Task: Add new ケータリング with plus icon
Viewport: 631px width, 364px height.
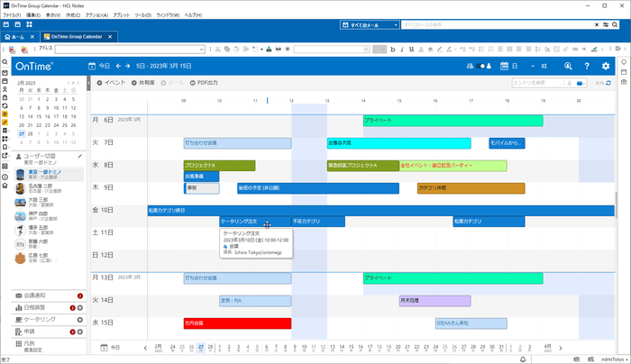Action: tap(80, 320)
